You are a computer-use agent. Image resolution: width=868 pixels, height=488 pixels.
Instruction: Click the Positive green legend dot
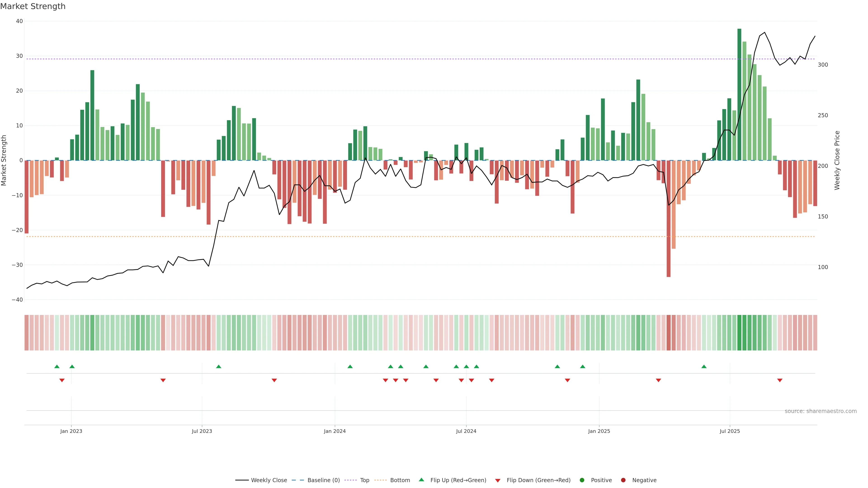point(582,480)
